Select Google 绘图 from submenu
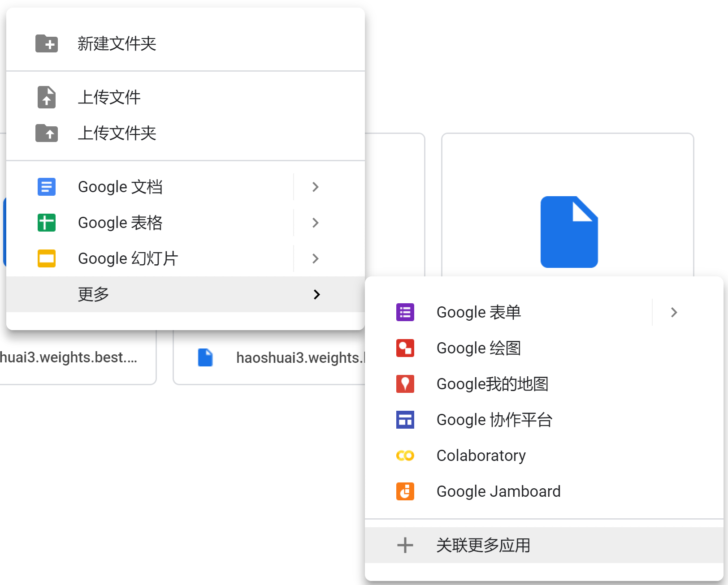Image resolution: width=728 pixels, height=585 pixels. pyautogui.click(x=544, y=348)
